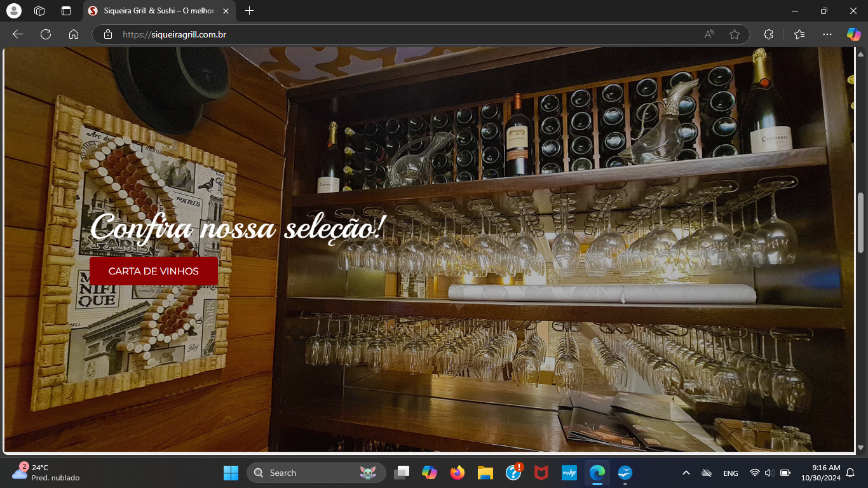Click the page vertical scrollbar thumb
The height and width of the screenshot is (488, 868).
pyautogui.click(x=861, y=222)
